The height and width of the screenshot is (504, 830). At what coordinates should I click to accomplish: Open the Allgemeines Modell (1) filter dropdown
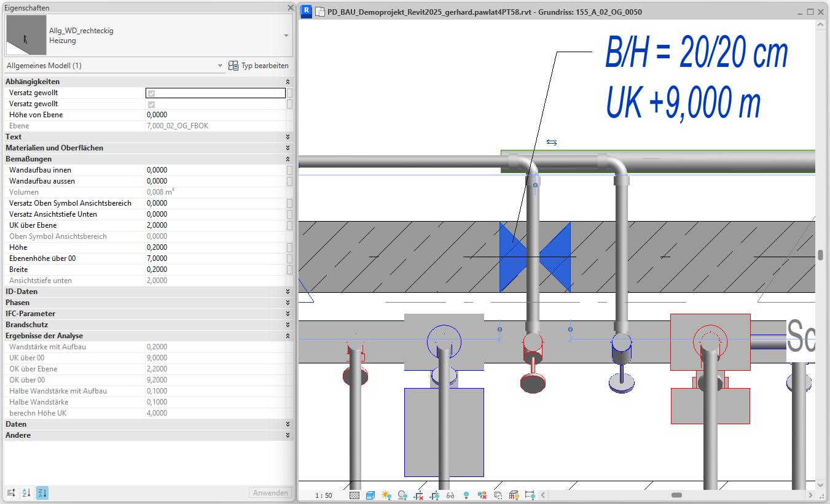pos(221,66)
